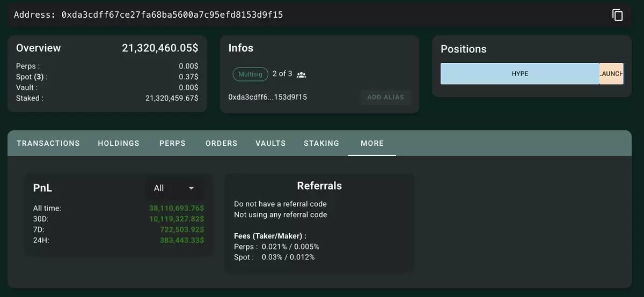
Task: Click the Spot value 0.37$
Action: pyautogui.click(x=188, y=77)
